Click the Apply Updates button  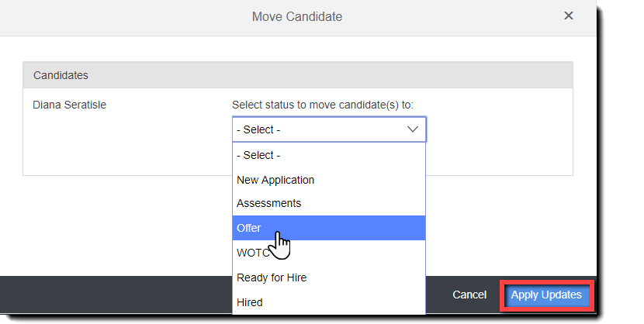pyautogui.click(x=546, y=295)
